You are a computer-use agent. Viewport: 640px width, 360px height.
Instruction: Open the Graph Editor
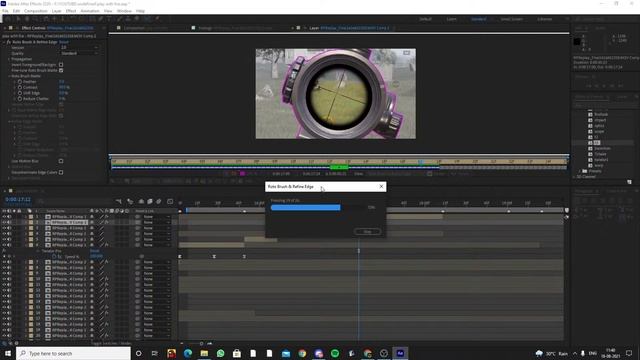point(170,201)
